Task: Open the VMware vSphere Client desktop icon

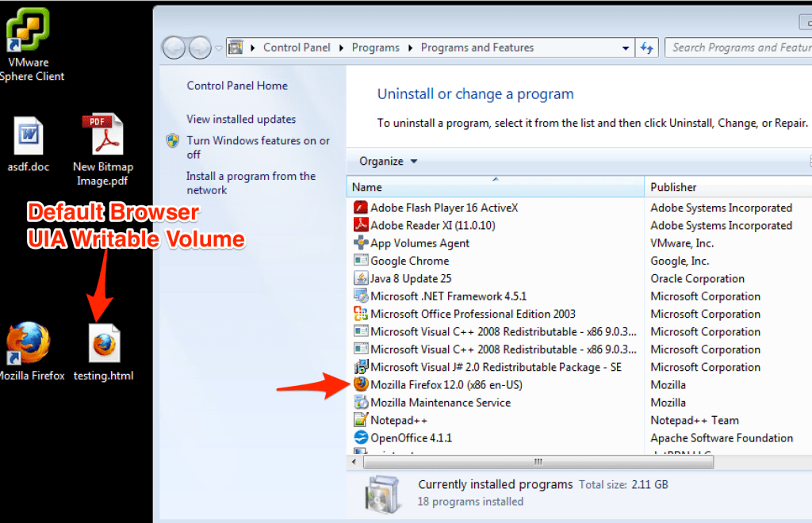Action: tap(28, 31)
